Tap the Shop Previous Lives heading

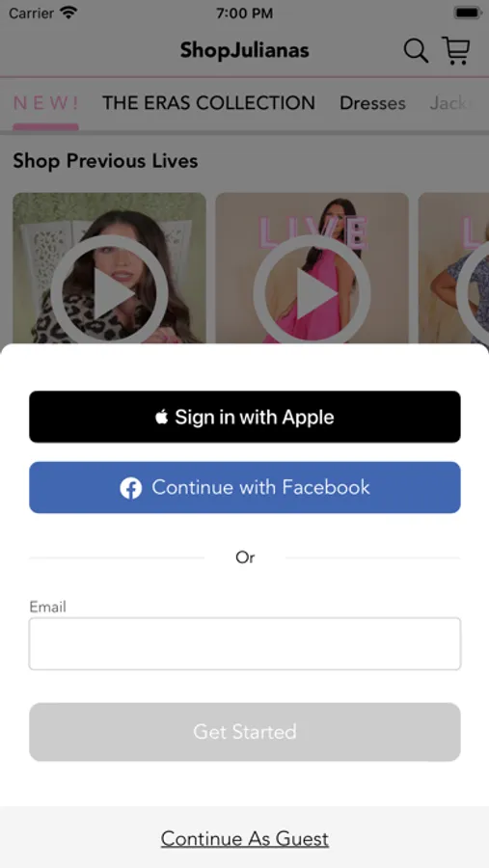pos(105,161)
